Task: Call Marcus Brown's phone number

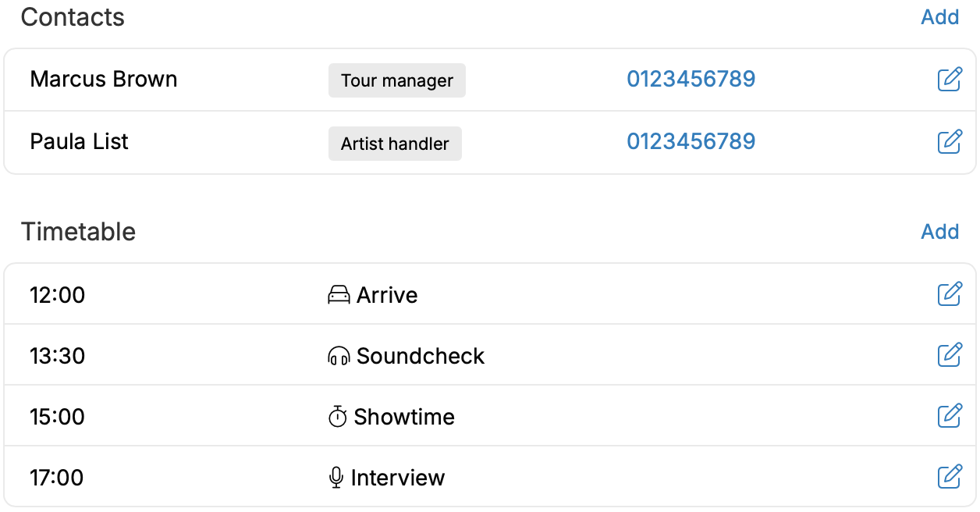Action: pyautogui.click(x=691, y=80)
